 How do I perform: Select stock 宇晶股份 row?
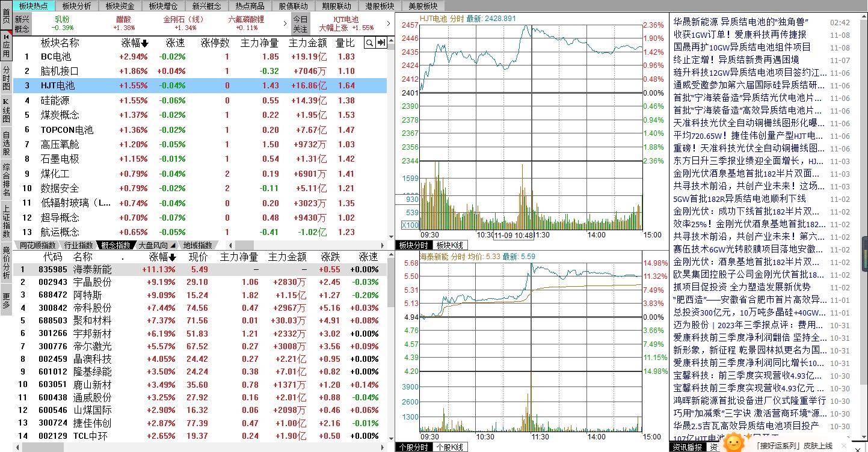coord(200,282)
